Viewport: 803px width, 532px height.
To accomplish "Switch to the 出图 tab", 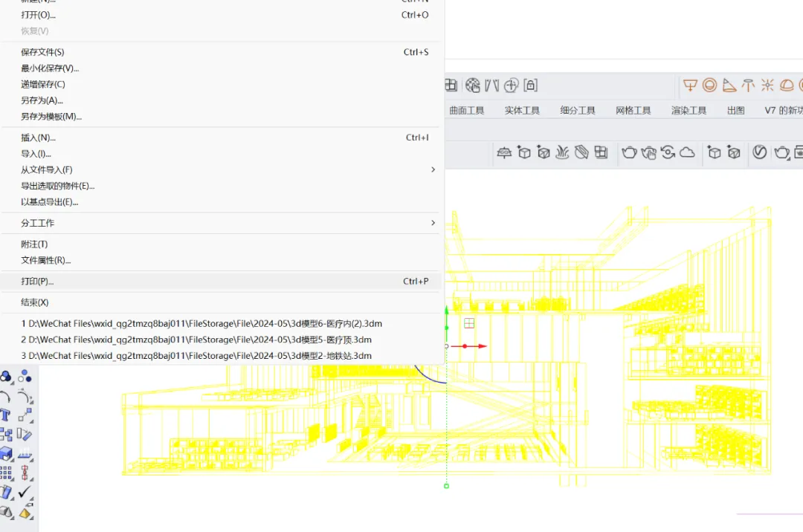I will (736, 110).
